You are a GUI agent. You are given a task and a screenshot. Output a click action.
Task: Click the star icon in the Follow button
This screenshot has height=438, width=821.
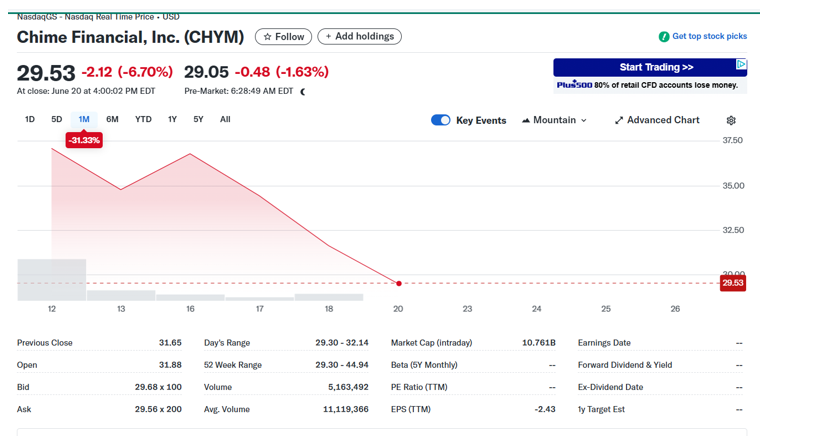pyautogui.click(x=268, y=37)
